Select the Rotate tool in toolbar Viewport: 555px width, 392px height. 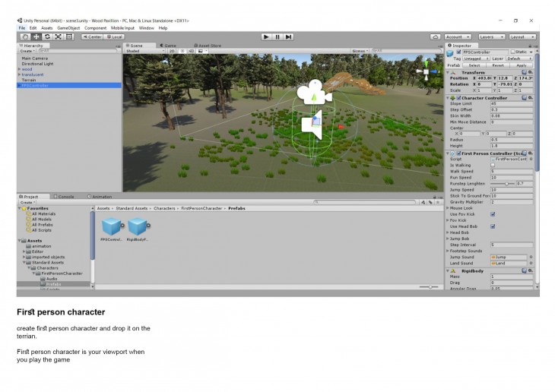pos(47,36)
